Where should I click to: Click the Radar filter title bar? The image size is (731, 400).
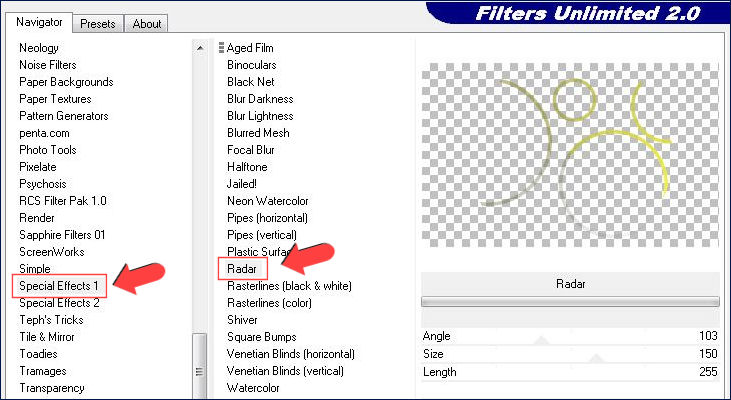[570, 284]
